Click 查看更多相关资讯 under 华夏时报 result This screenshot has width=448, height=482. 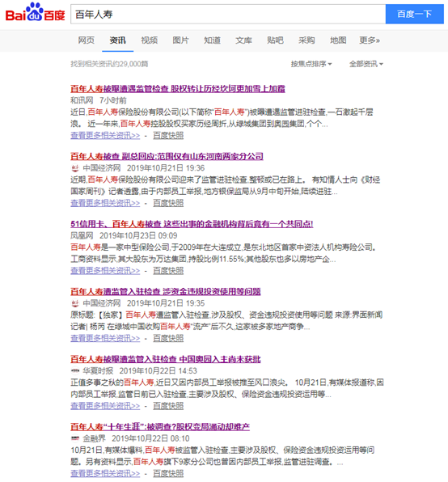105,406
